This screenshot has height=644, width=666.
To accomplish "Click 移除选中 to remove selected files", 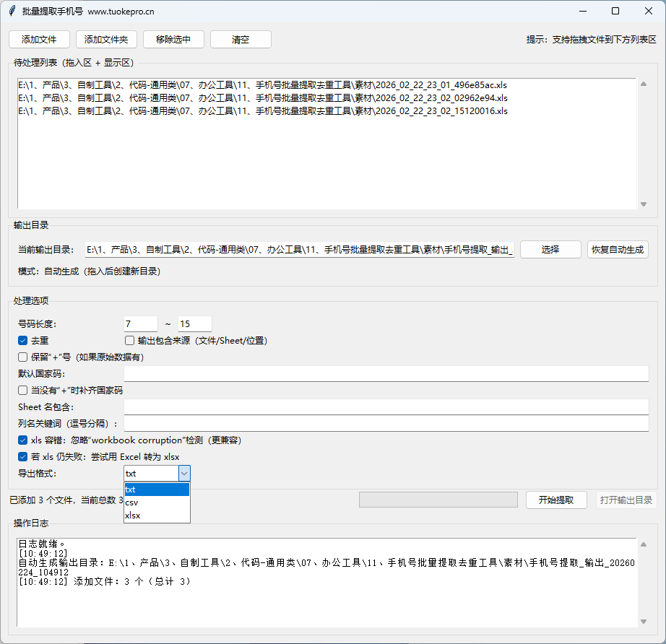I will 173,40.
